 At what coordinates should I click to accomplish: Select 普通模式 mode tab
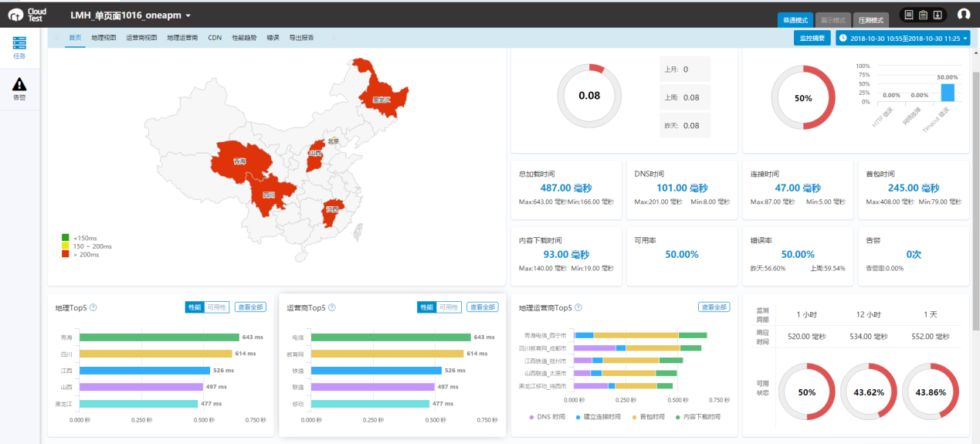click(x=795, y=20)
